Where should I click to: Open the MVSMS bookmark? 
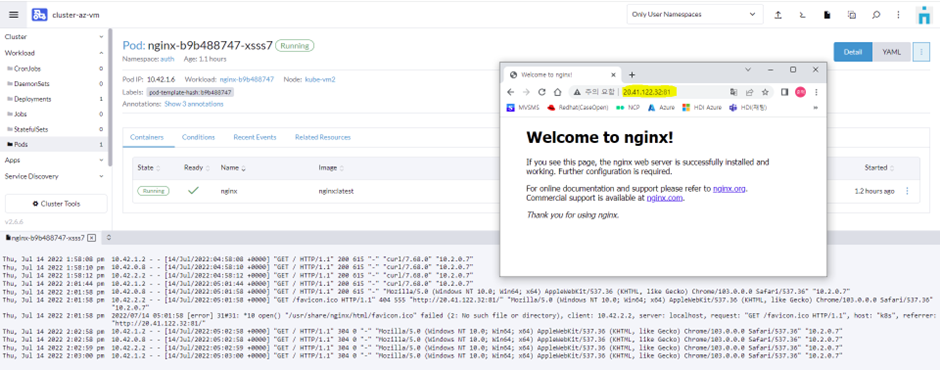(x=523, y=108)
